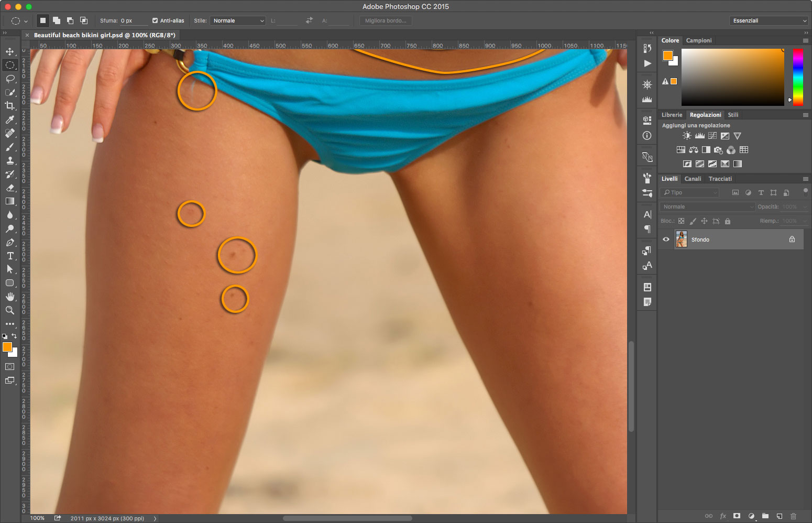Screen dimensions: 812x523
Task: Select the Move tool
Action: [x=10, y=51]
